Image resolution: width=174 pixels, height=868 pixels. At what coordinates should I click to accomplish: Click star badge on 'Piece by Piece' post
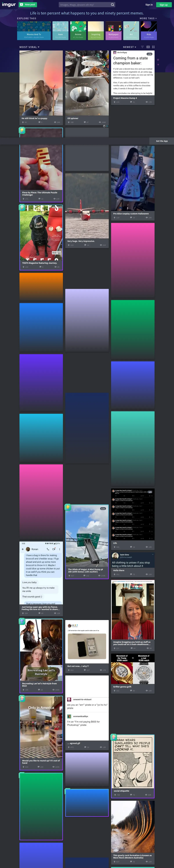click(x=22, y=130)
